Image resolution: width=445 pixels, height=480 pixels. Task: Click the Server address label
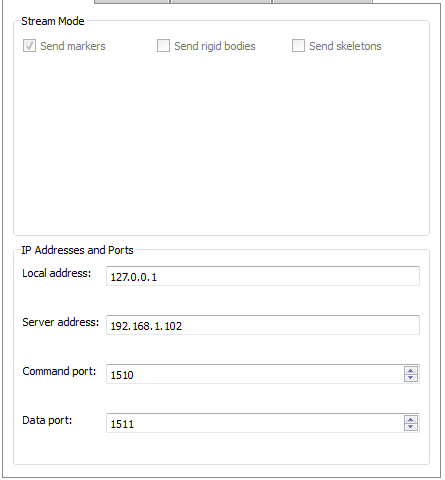(x=61, y=322)
